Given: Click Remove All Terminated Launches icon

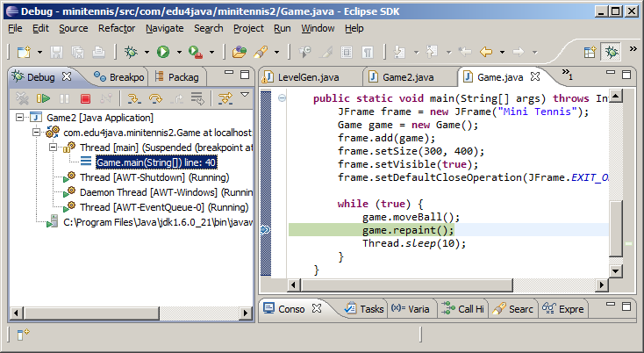Looking at the screenshot, I should (x=22, y=98).
